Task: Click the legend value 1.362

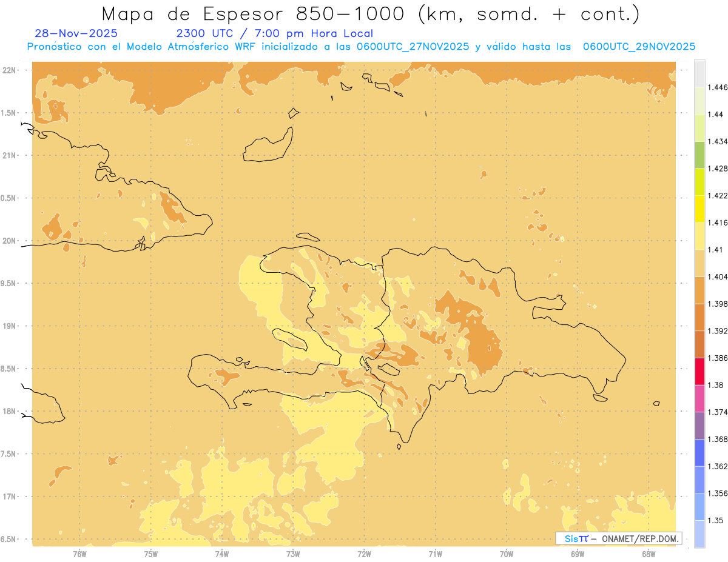Action: (x=718, y=466)
